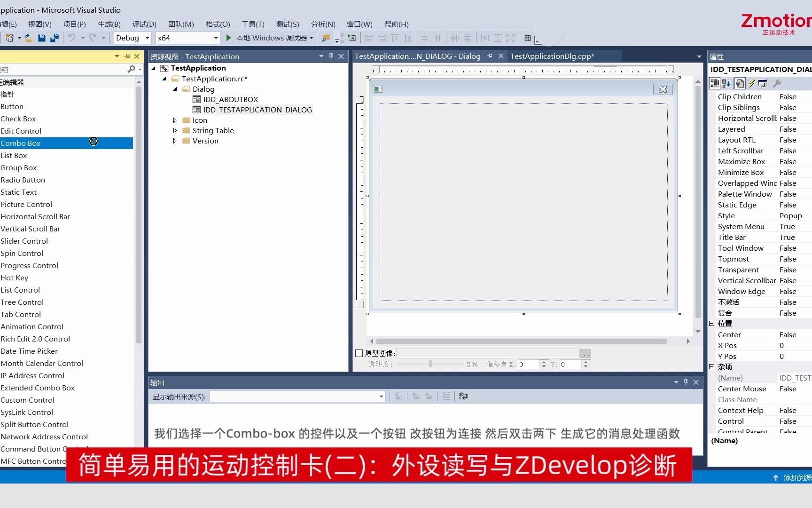Click the Open File folder icon
This screenshot has height=508, width=812.
[28, 38]
